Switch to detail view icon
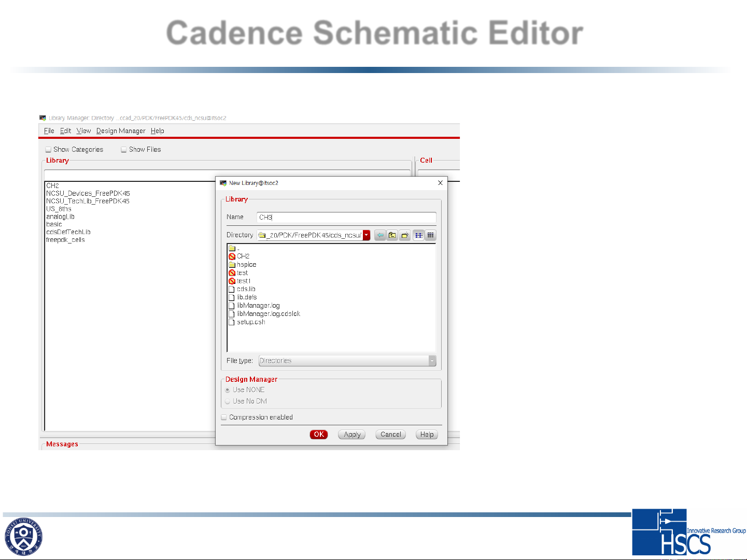This screenshot has width=747, height=560. 430,235
